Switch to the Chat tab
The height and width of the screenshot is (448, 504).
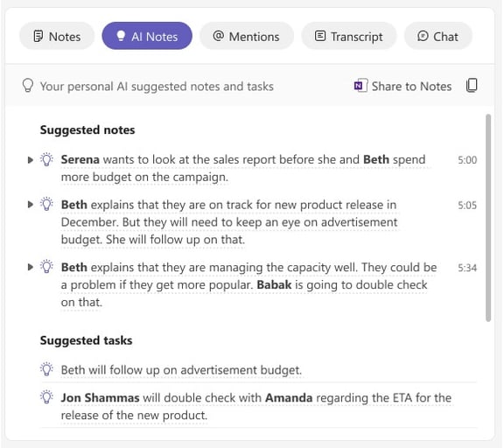pyautogui.click(x=438, y=37)
